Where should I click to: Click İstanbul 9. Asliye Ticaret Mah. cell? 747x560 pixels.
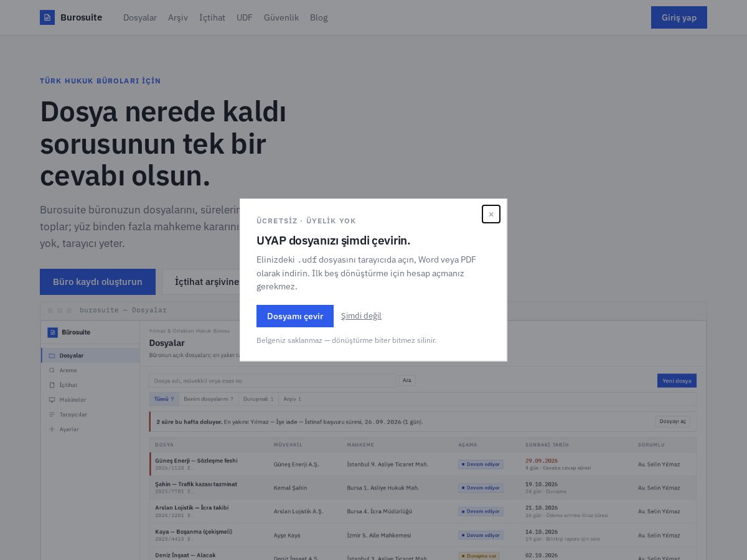(x=388, y=464)
